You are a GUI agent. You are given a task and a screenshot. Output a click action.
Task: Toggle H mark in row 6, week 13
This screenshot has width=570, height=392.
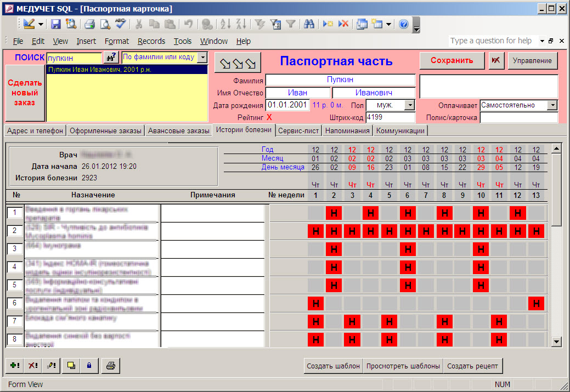pos(536,303)
